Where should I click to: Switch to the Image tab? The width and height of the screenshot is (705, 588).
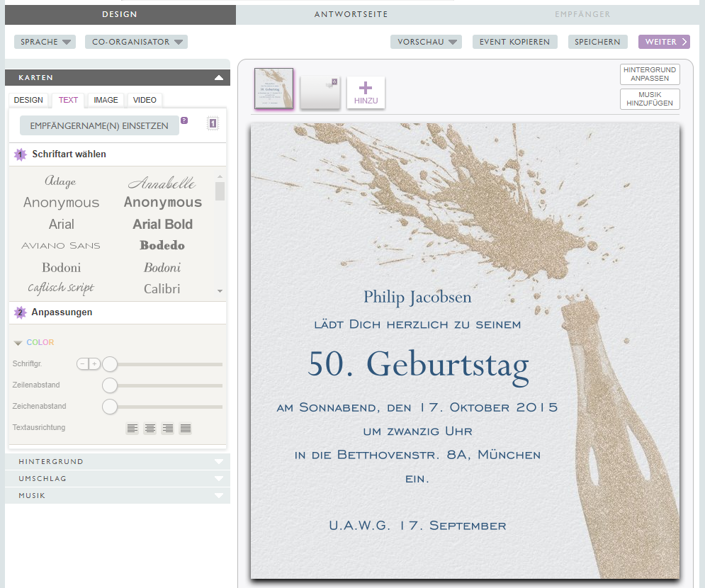coord(106,100)
